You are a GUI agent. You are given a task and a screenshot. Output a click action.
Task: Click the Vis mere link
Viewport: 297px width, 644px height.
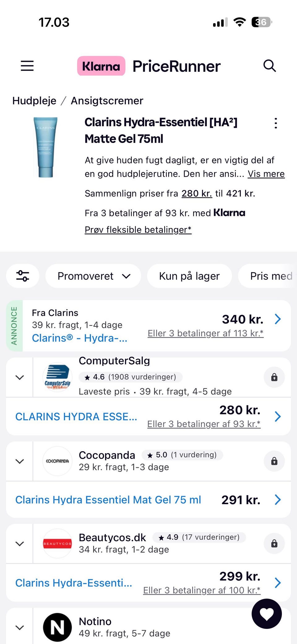[x=266, y=174]
